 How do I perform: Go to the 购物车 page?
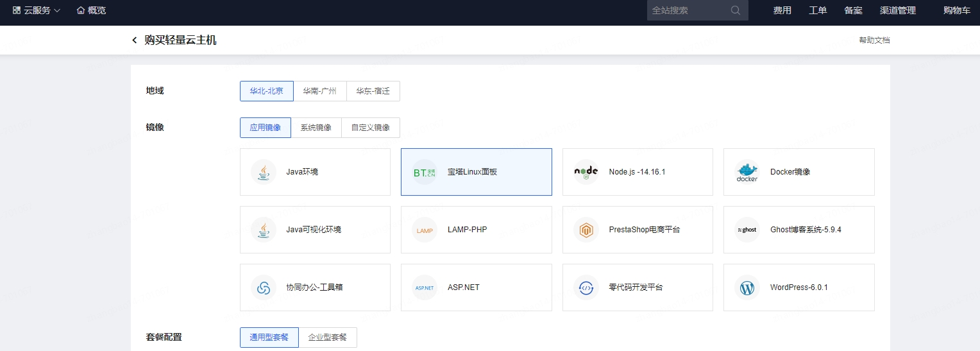[956, 10]
